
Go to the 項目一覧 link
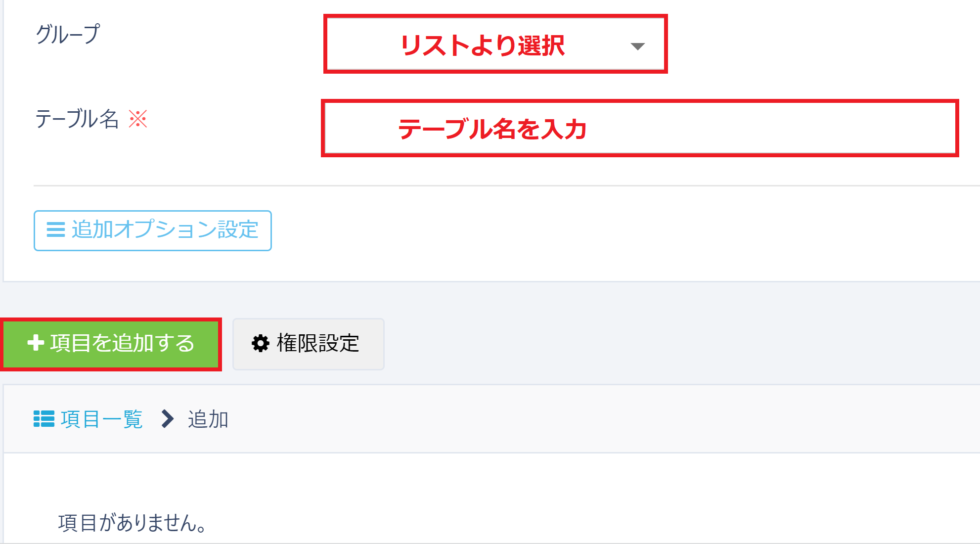coord(101,419)
